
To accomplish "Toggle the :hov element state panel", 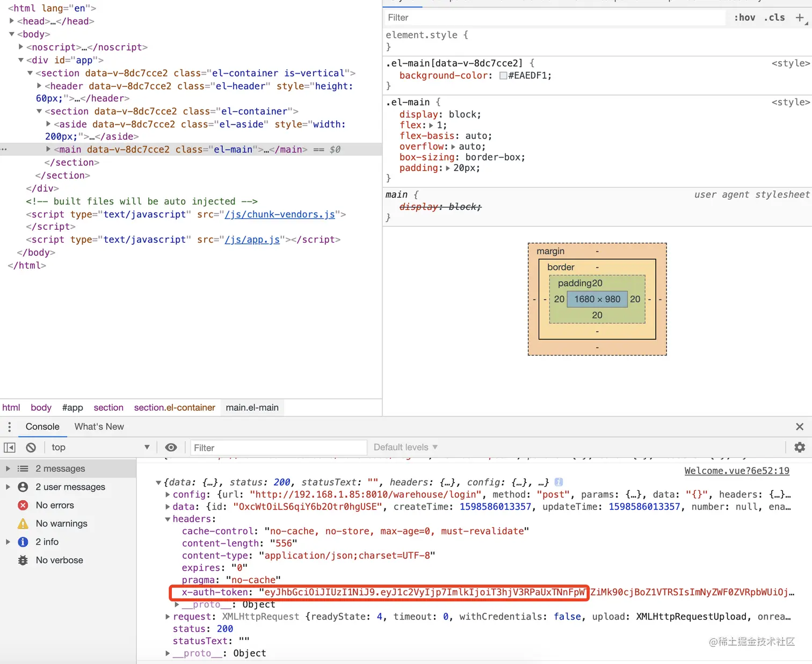I will tap(744, 18).
